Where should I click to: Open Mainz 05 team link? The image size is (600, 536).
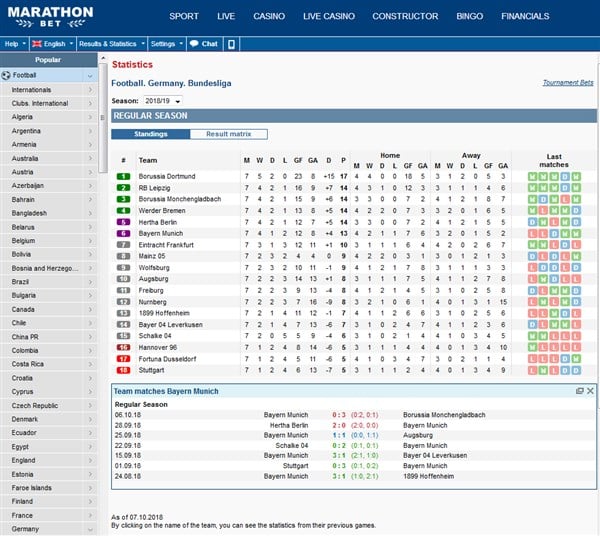pos(152,256)
